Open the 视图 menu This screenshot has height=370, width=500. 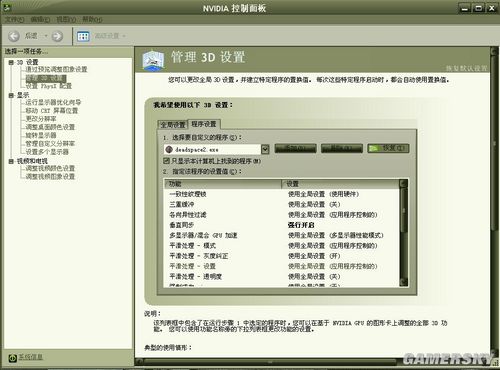(66, 20)
